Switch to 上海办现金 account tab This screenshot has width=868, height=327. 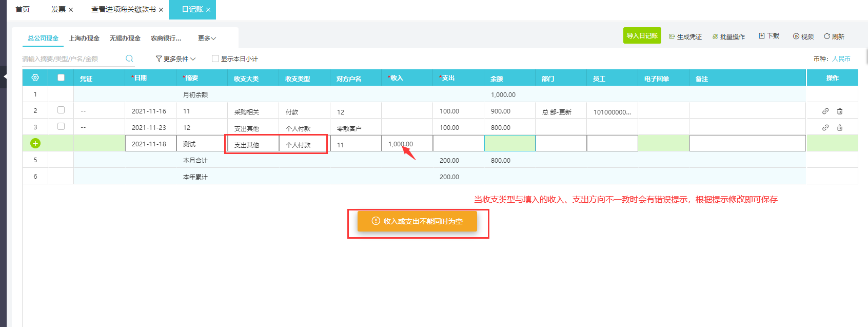(x=84, y=39)
